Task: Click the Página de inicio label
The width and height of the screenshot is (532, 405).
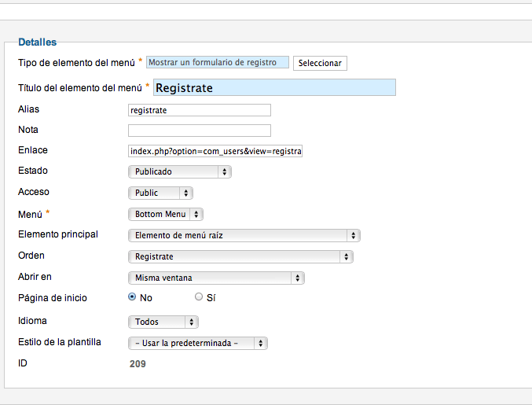Action: click(x=53, y=298)
